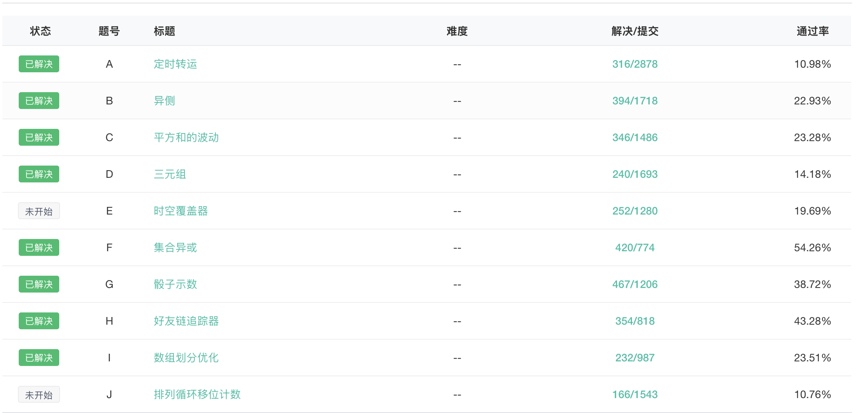Image resolution: width=868 pixels, height=413 pixels.
Task: Click the 通过率 column header
Action: (813, 31)
